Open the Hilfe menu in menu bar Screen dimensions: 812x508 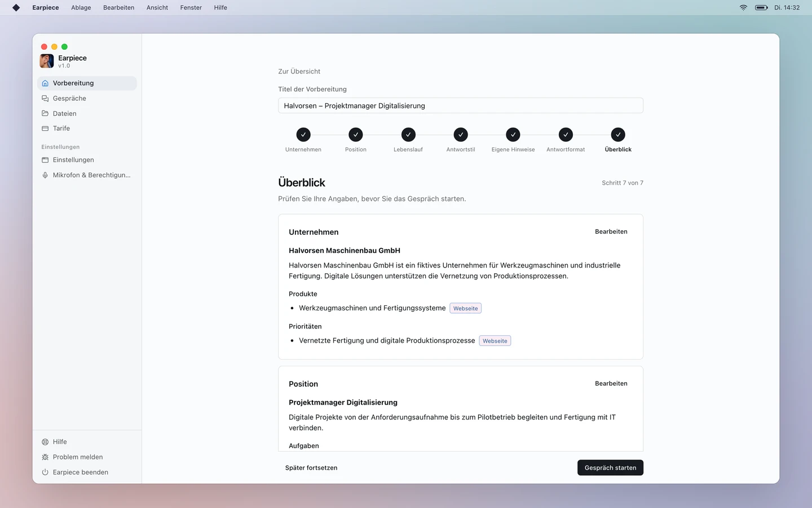point(220,8)
